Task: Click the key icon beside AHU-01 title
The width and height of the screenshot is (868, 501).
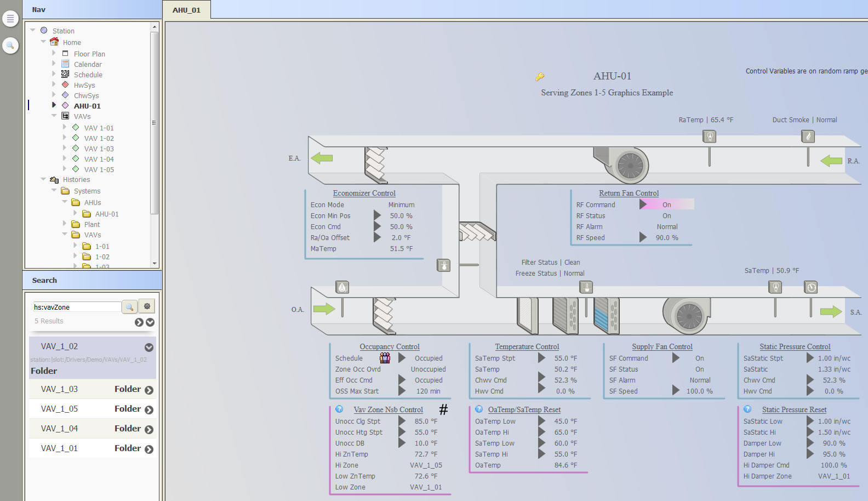Action: click(540, 77)
